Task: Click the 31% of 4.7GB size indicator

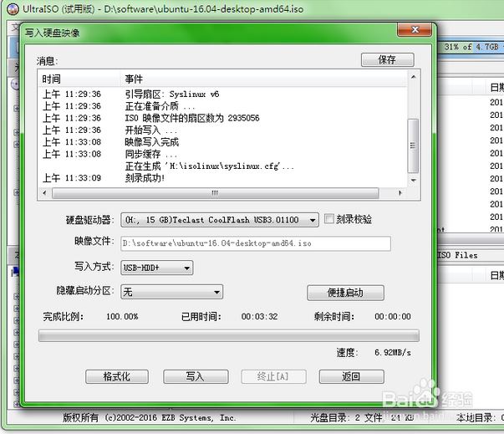Action: [x=471, y=47]
